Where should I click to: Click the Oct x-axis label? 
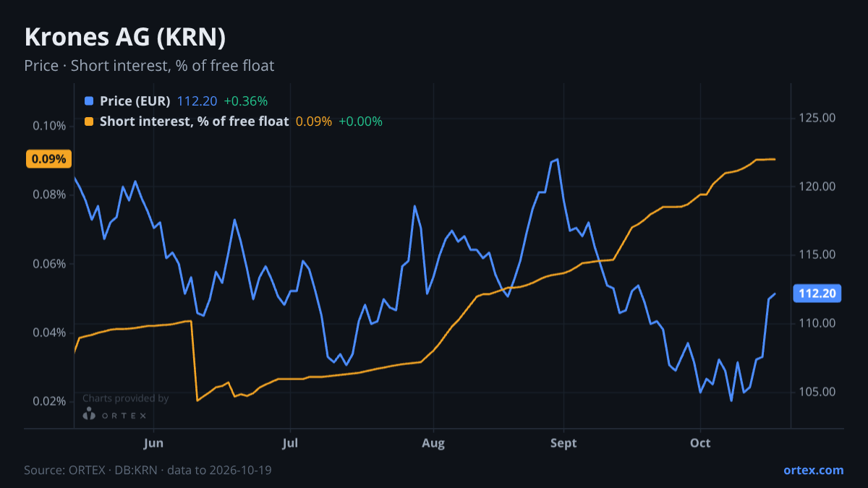point(700,443)
